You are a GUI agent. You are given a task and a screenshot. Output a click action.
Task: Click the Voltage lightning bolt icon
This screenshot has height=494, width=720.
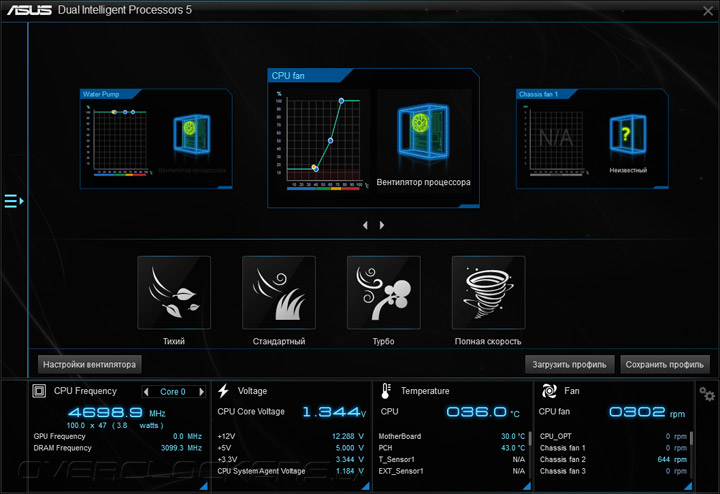click(224, 391)
